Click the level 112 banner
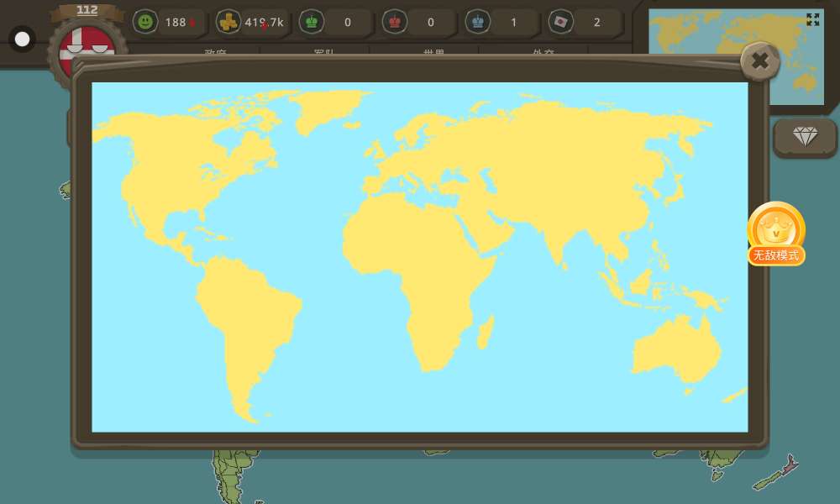840x504 pixels. coord(87,11)
